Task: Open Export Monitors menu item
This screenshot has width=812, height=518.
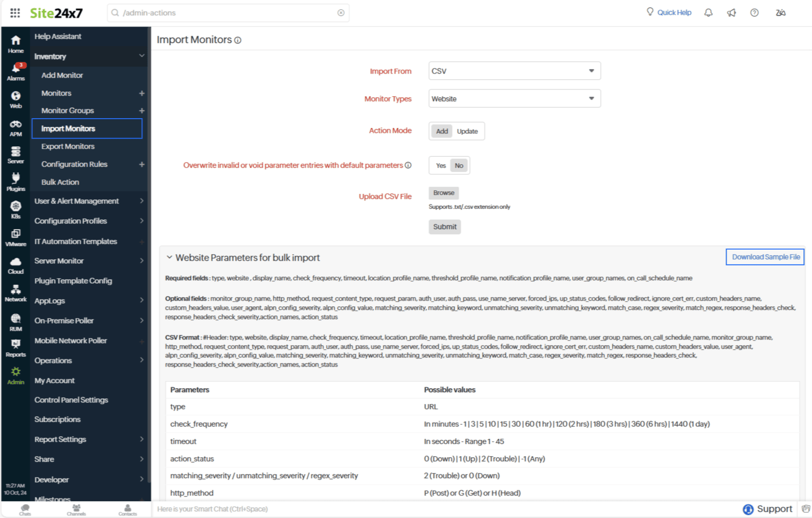Action: point(68,146)
